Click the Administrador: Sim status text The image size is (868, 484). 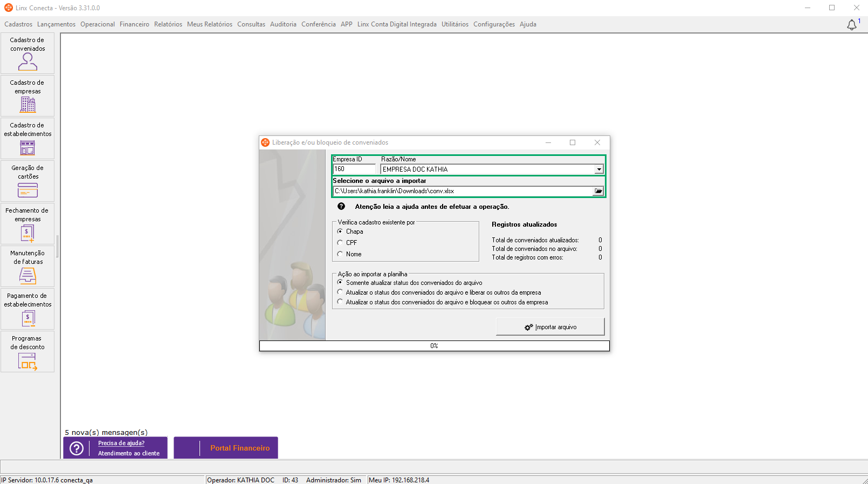(334, 480)
